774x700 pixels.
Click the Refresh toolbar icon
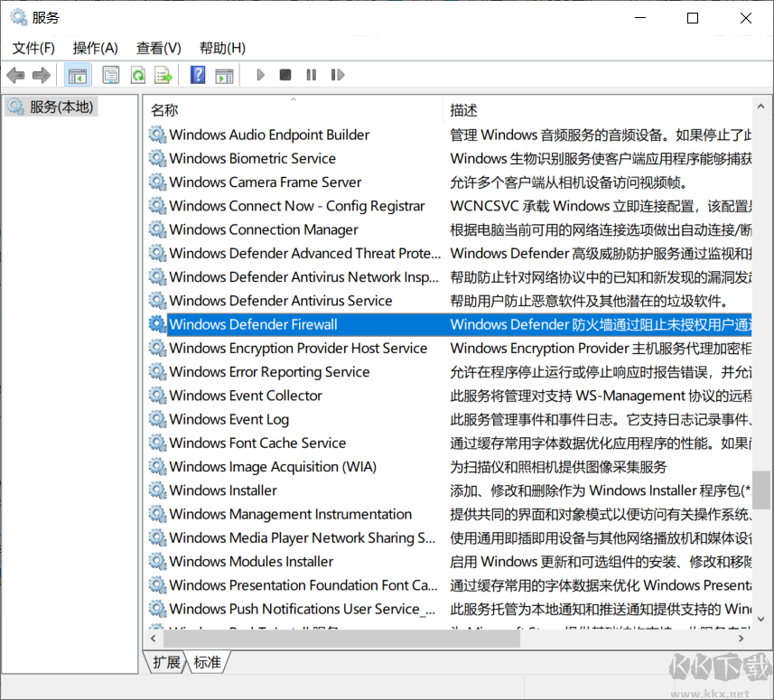point(137,75)
